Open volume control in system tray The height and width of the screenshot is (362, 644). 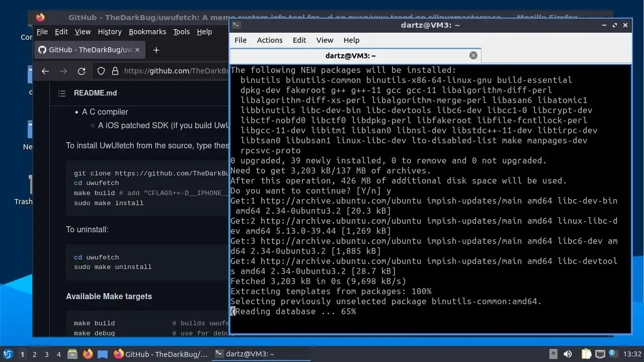(x=568, y=354)
